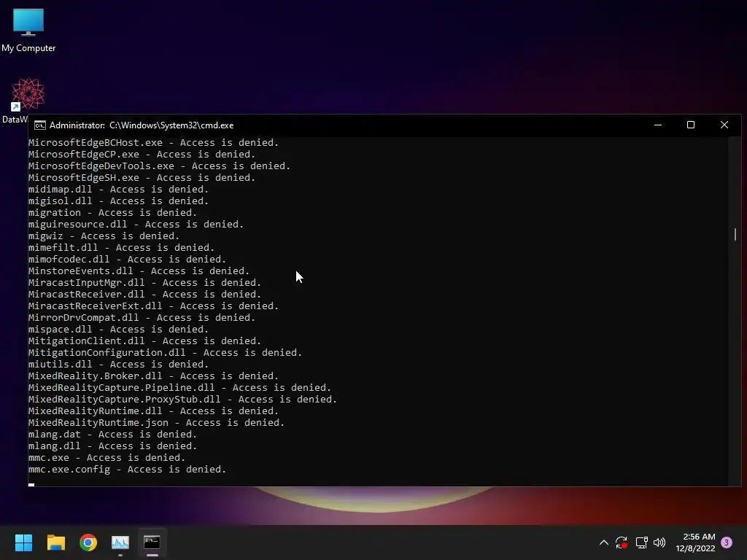Open the volume speaker tray icon

coord(659,542)
